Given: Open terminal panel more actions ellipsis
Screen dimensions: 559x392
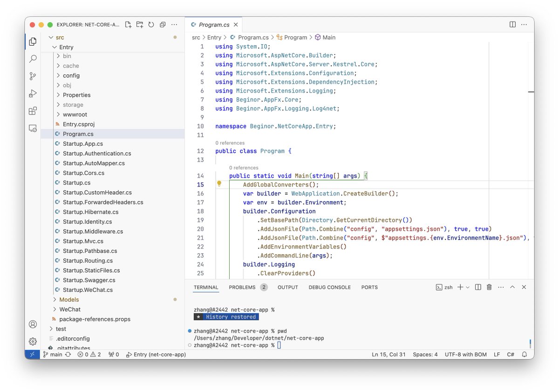Looking at the screenshot, I should coord(501,287).
